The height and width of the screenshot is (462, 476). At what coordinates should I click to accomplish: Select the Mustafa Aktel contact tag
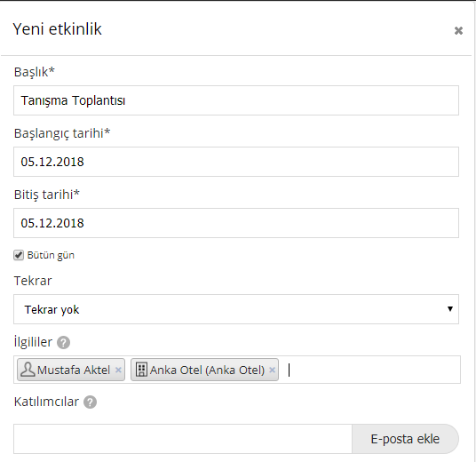[71, 370]
